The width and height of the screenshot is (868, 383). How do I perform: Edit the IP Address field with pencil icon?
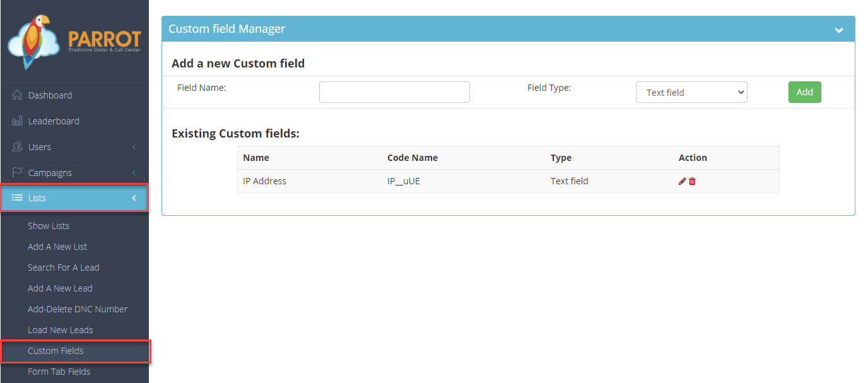[682, 181]
